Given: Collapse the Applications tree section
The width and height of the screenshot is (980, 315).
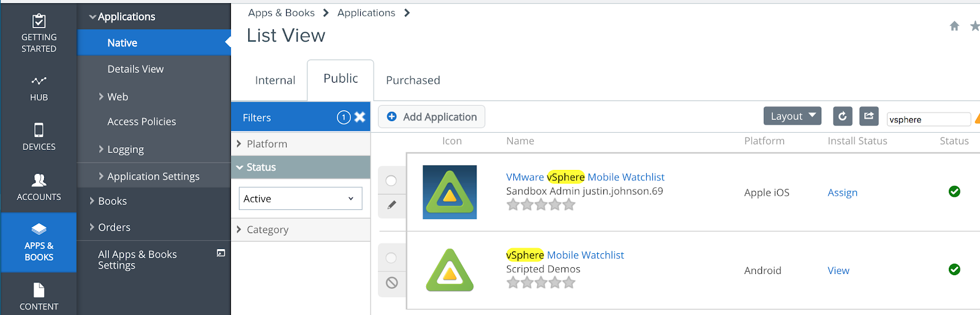Looking at the screenshot, I should pos(92,17).
